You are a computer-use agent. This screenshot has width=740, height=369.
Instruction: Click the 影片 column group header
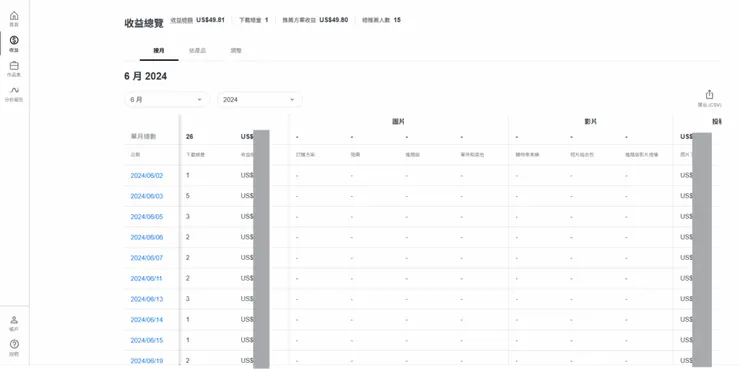tap(590, 121)
